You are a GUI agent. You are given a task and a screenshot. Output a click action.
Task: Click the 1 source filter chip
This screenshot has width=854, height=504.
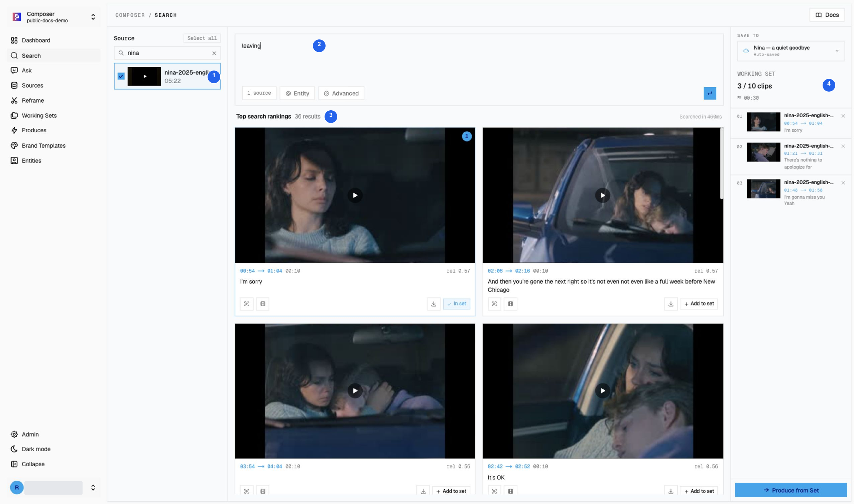coord(259,93)
